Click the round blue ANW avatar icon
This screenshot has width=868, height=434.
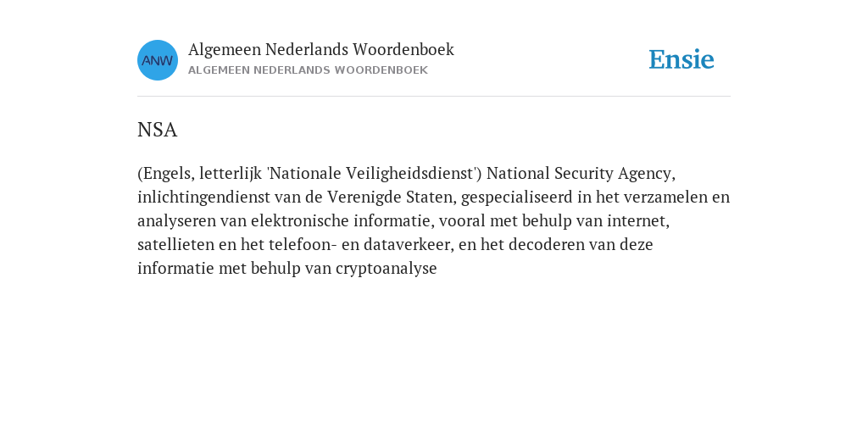pos(157,60)
